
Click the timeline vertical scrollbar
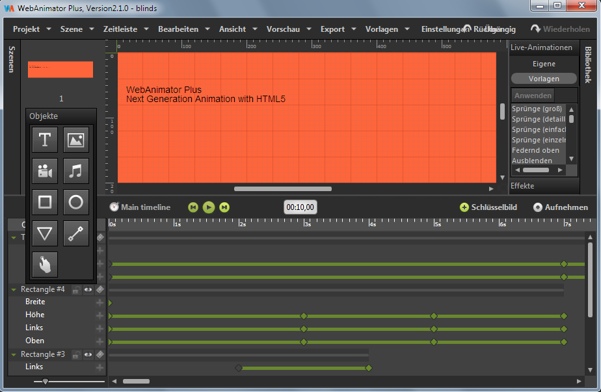point(590,279)
